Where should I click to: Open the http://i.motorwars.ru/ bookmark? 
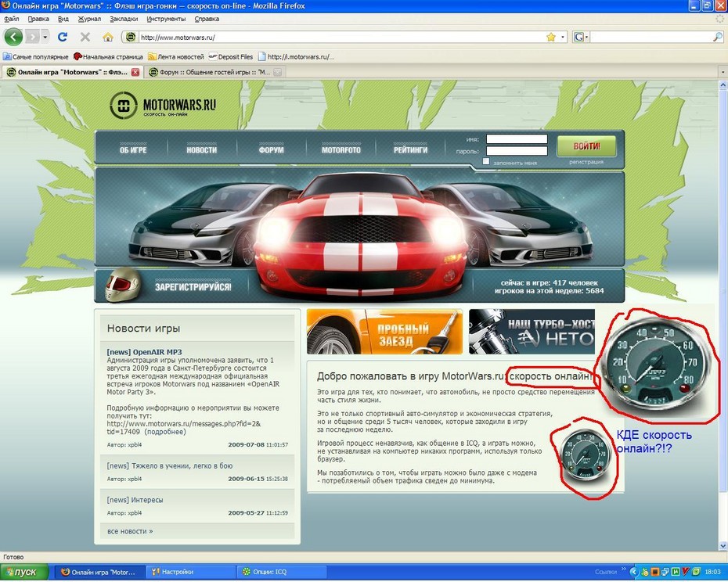[x=296, y=56]
